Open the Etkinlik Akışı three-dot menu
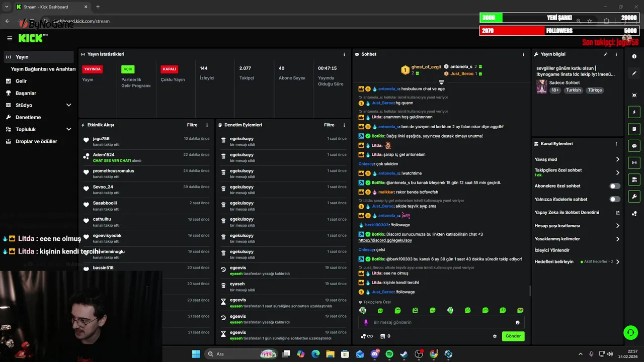This screenshot has height=362, width=644. click(207, 125)
